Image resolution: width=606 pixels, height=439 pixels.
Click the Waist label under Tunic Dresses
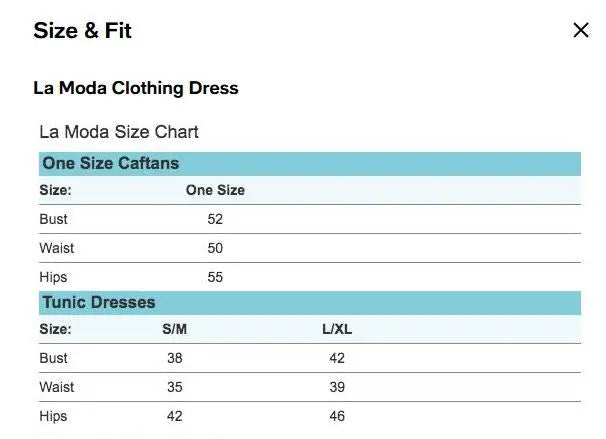(57, 387)
